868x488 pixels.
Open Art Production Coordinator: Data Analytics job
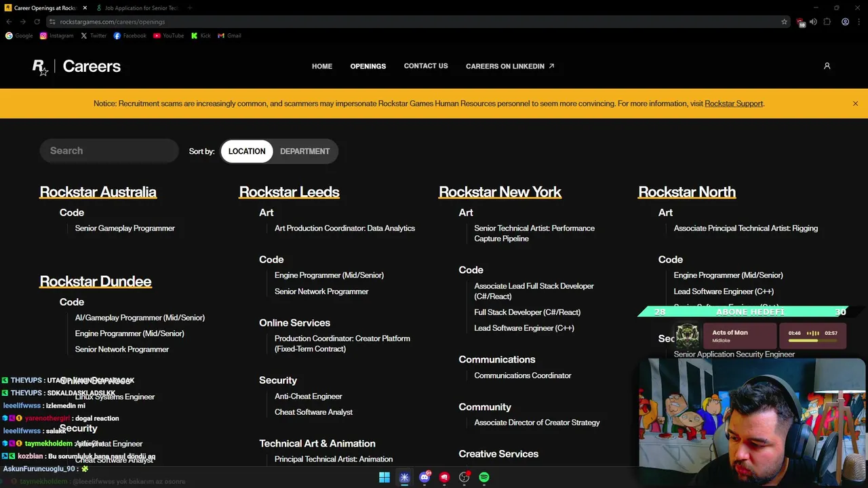[344, 228]
